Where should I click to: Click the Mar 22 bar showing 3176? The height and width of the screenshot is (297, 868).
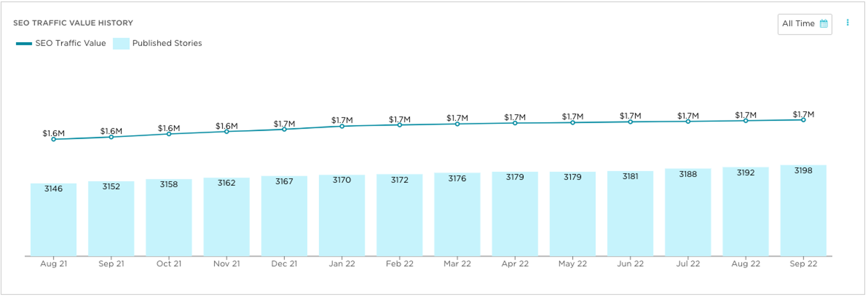[x=457, y=214]
